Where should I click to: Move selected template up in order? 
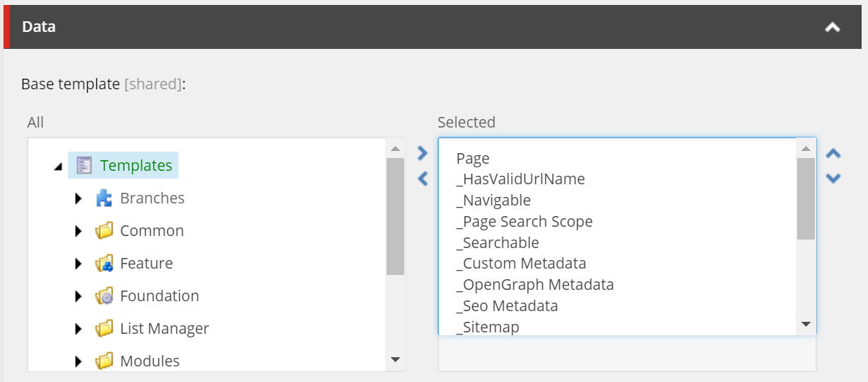[x=833, y=154]
